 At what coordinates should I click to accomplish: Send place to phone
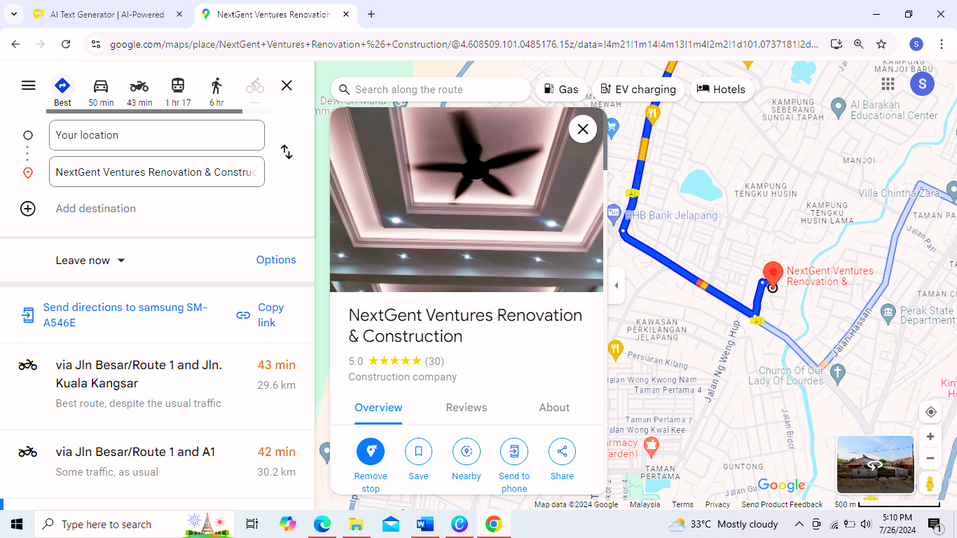514,465
